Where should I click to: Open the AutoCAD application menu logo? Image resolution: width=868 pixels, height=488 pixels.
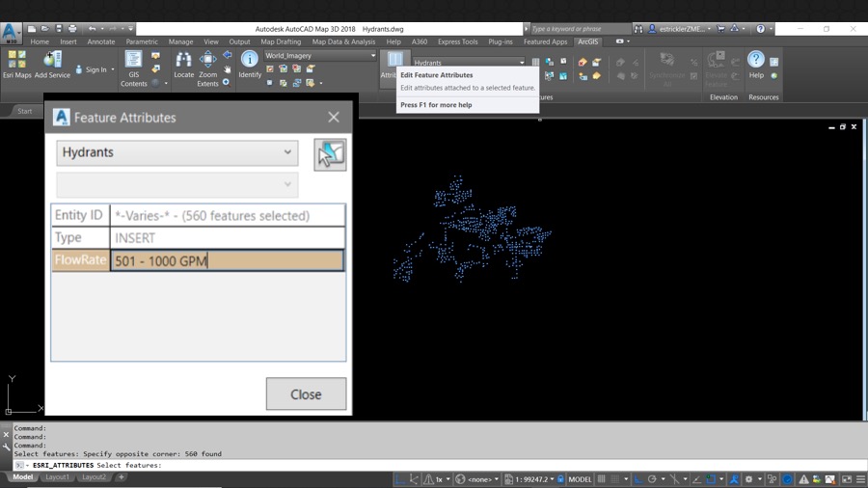(x=11, y=33)
